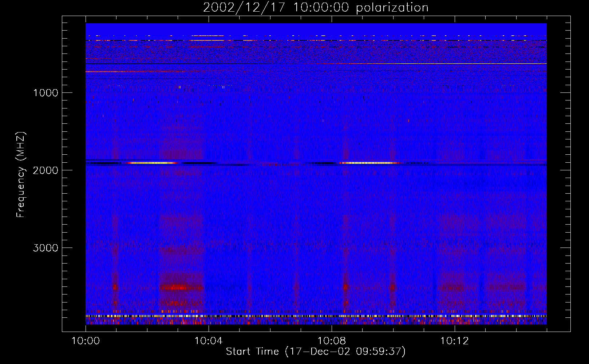Click the 'Start Time (17-Dec-02 09:59:37)' label

pyautogui.click(x=316, y=352)
